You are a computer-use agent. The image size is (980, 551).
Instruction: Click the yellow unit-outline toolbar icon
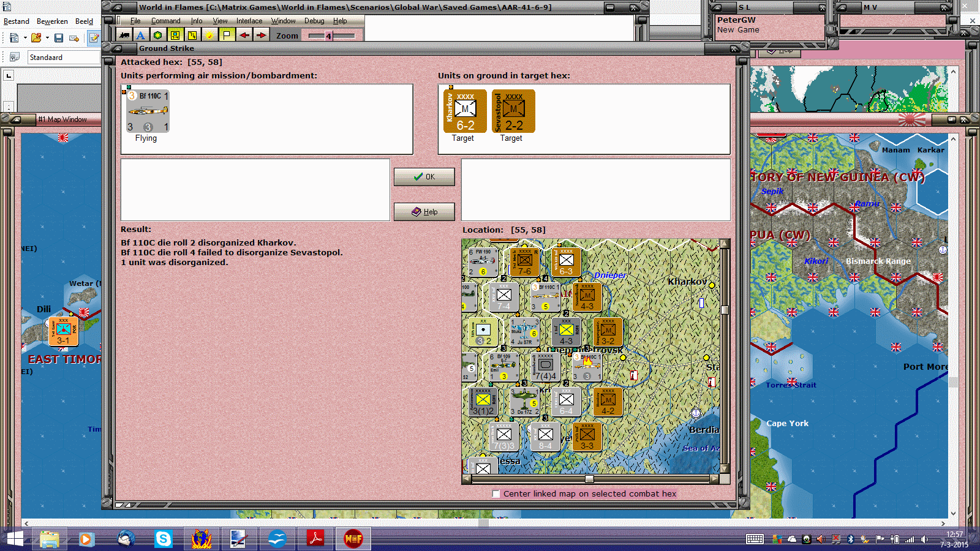coord(192,35)
